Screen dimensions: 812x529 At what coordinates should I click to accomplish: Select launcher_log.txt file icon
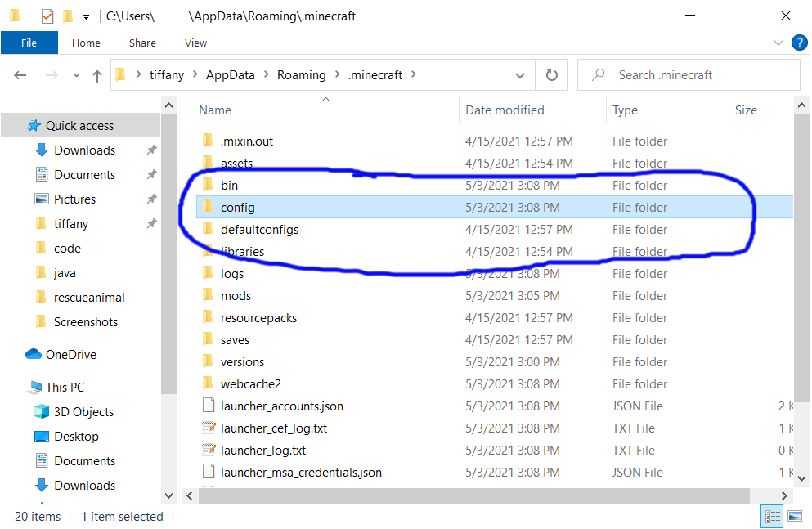pos(209,450)
